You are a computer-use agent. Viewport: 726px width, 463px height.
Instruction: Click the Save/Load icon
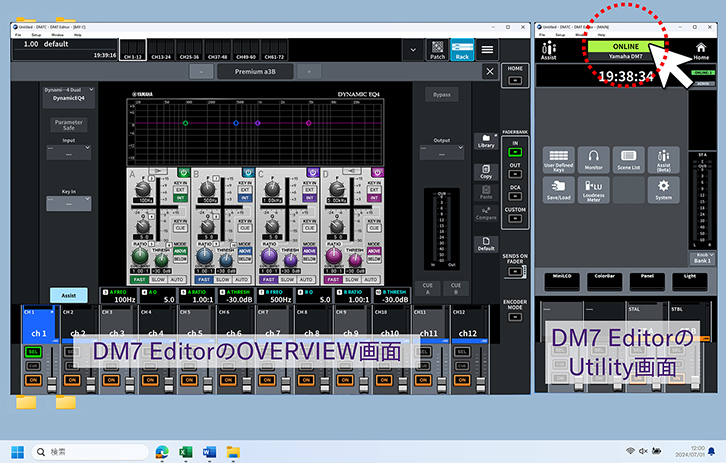tap(558, 190)
